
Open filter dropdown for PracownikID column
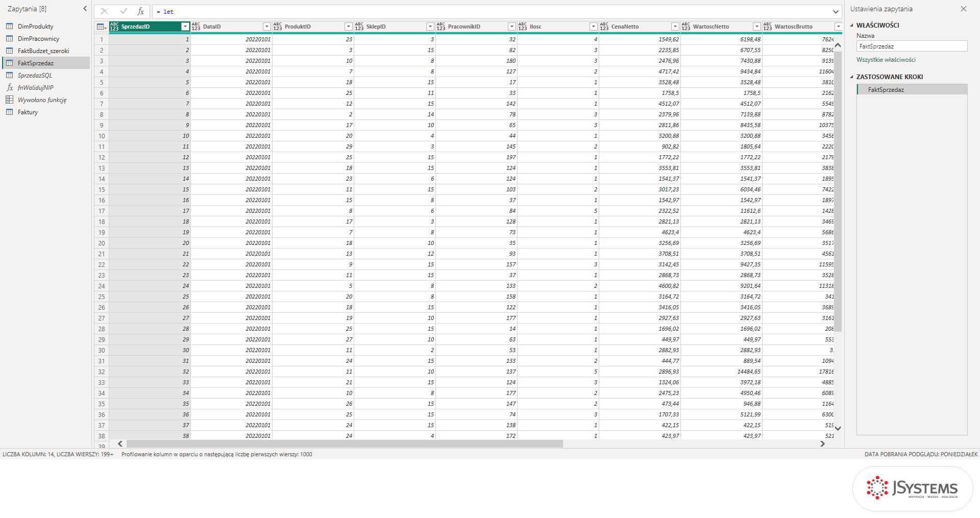511,27
